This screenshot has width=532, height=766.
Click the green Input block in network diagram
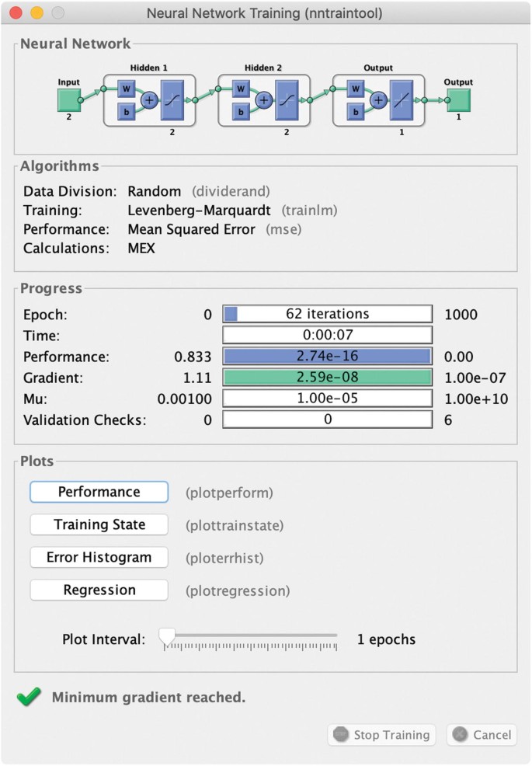pos(68,99)
